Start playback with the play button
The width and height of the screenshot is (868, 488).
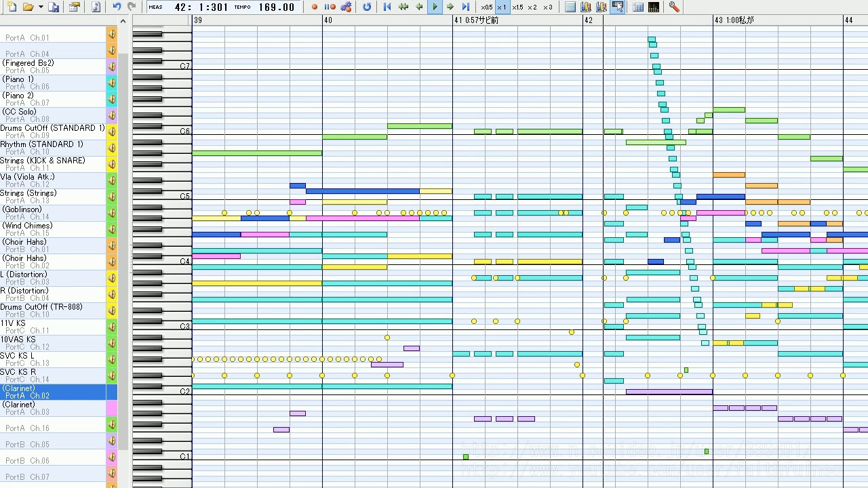[x=435, y=7]
